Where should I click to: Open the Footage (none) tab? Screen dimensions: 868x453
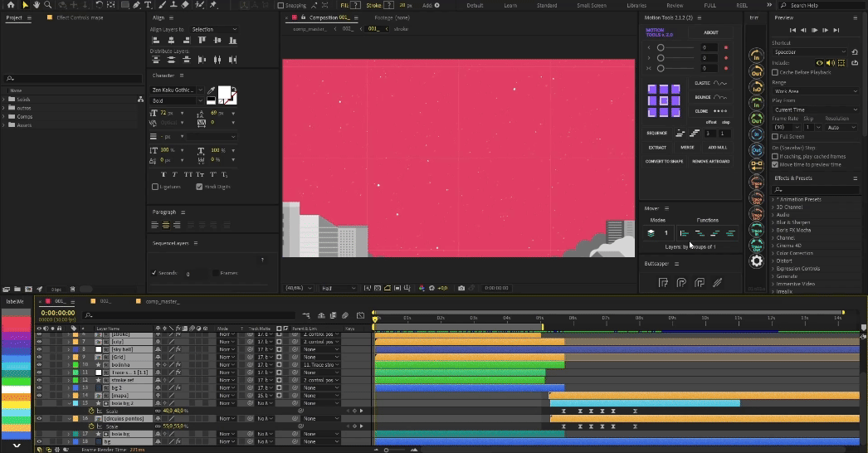click(x=392, y=17)
